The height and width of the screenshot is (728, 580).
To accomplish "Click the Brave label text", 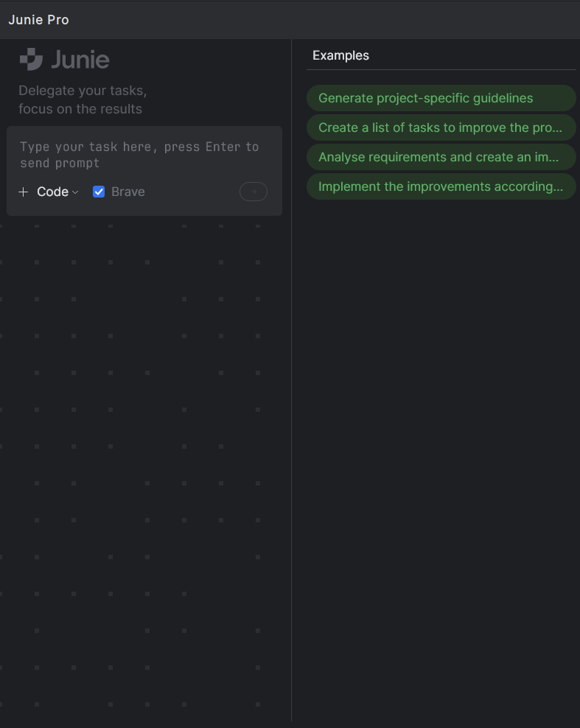I will [128, 192].
